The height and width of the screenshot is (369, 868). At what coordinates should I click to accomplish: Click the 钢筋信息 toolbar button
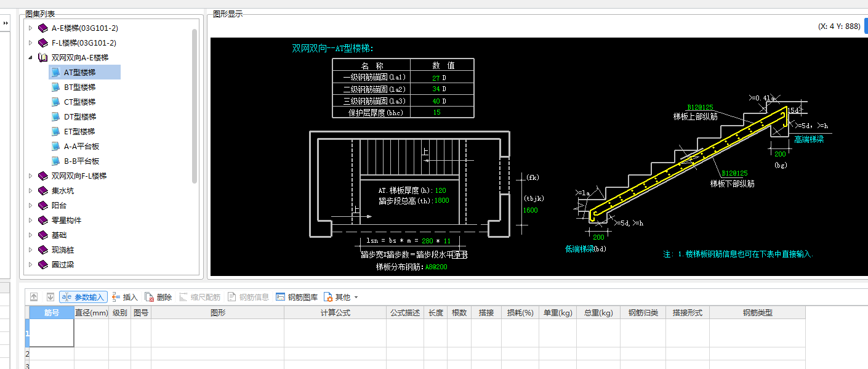[x=249, y=297]
